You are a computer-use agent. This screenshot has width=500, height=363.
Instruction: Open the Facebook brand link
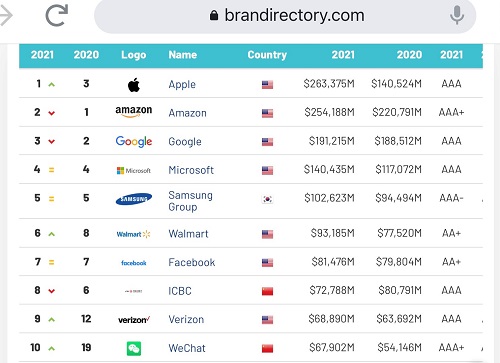[x=192, y=262]
